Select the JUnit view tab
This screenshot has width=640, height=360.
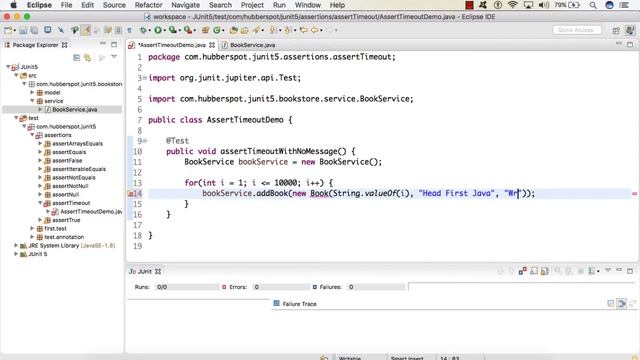pyautogui.click(x=145, y=271)
